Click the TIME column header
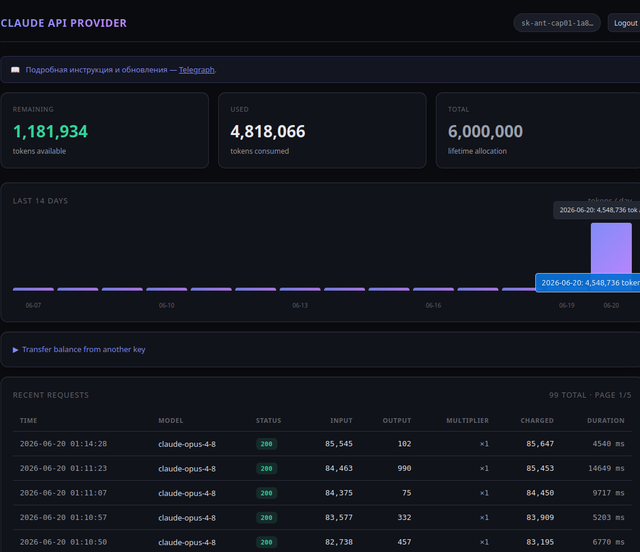The image size is (640, 552). [x=29, y=421]
